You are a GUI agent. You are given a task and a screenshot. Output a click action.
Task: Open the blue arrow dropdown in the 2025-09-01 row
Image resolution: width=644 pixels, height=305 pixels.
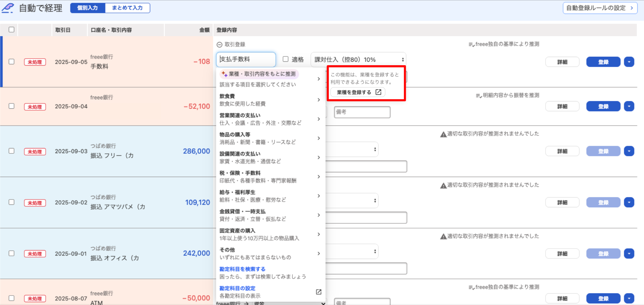tap(629, 254)
